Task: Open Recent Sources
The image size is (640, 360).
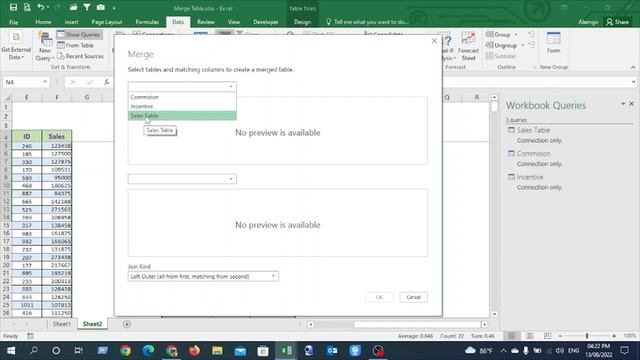Action: pos(80,56)
